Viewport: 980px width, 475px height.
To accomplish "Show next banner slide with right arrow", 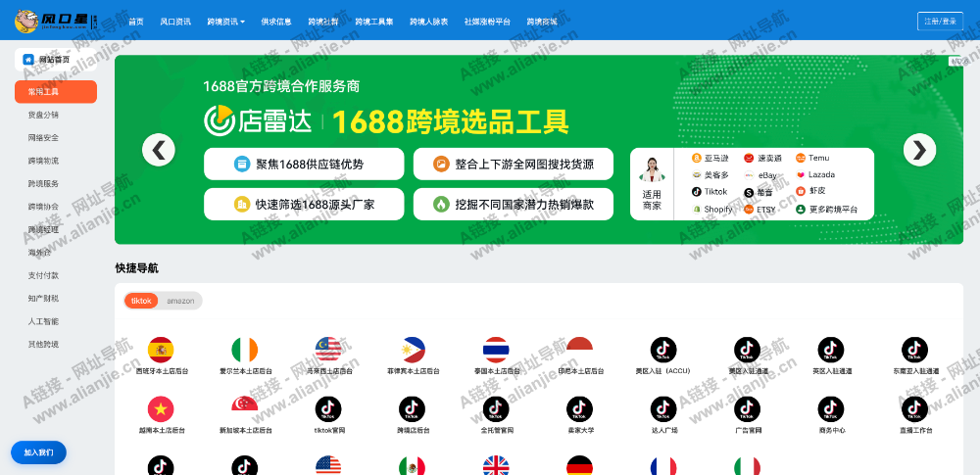I will pyautogui.click(x=919, y=150).
